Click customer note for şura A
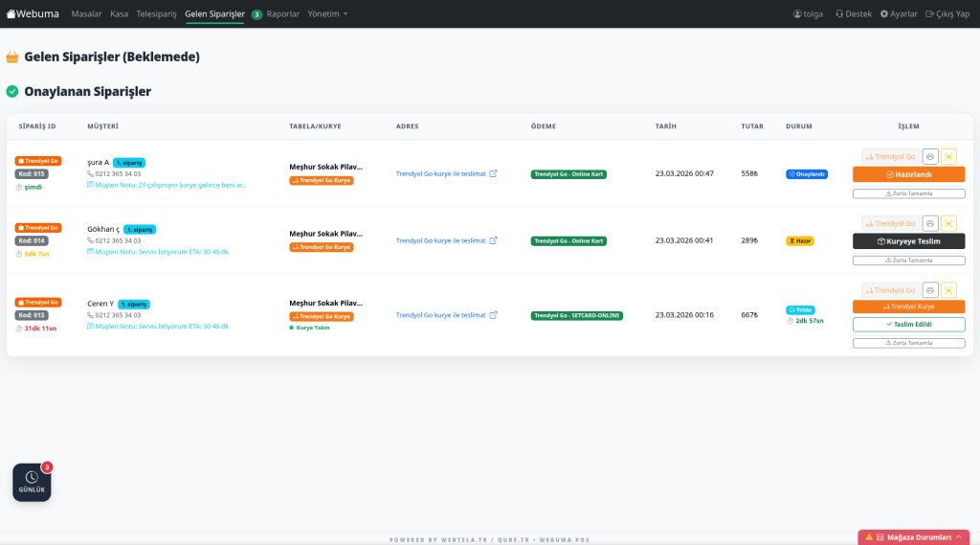The image size is (980, 545). (x=170, y=185)
